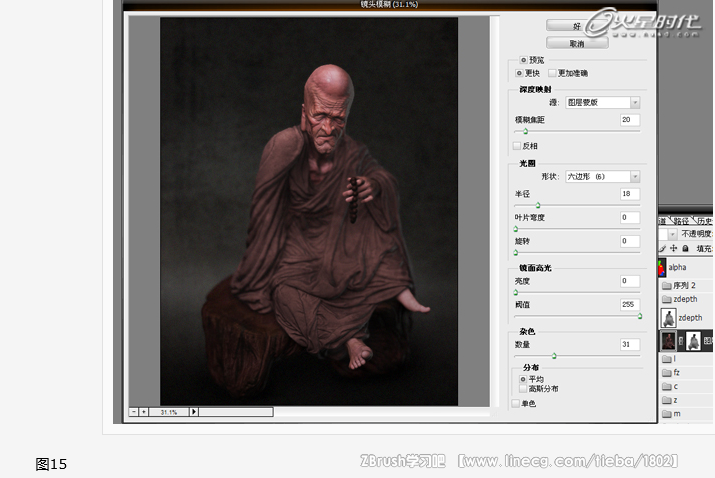Select the alpha layer thumbnail

point(662,268)
